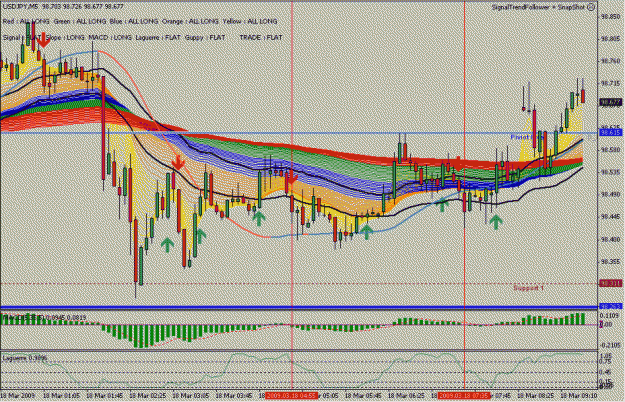Click the 'Guppy : FLAT' indicator label
Screen dimensions: 625x402
(x=205, y=37)
